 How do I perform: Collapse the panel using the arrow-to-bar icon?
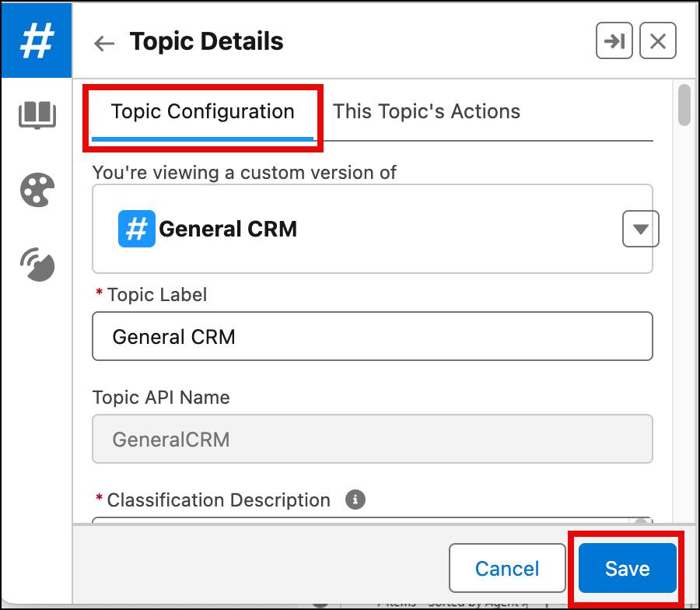614,41
